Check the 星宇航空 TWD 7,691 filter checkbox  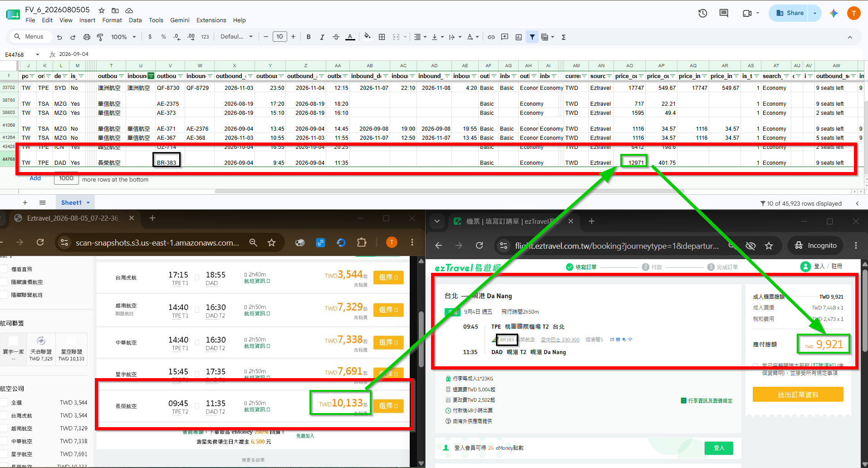point(4,454)
